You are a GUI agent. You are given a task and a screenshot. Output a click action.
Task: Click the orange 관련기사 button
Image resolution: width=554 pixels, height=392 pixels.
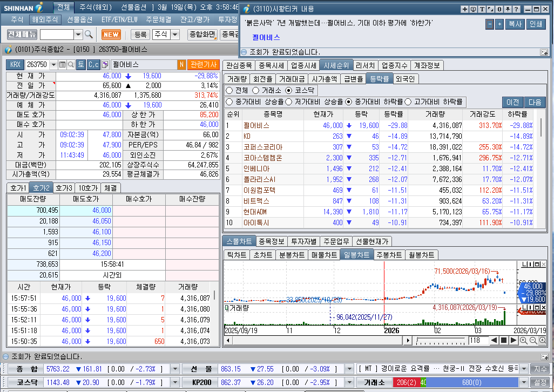(x=204, y=65)
